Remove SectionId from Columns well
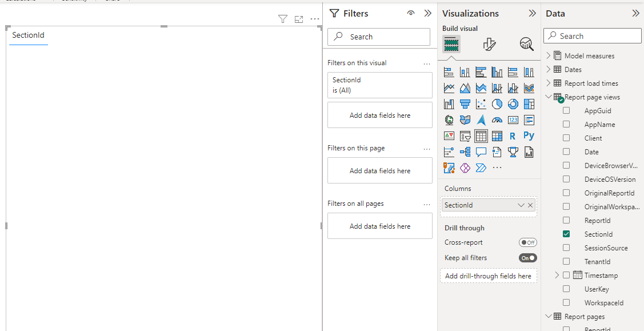The image size is (644, 331). point(530,205)
